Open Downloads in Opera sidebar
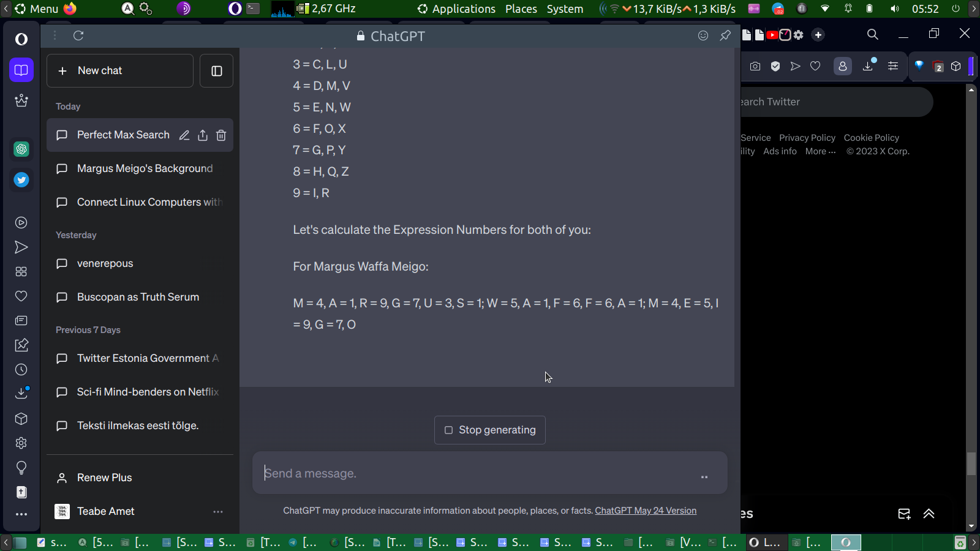This screenshot has width=980, height=551. (x=21, y=393)
